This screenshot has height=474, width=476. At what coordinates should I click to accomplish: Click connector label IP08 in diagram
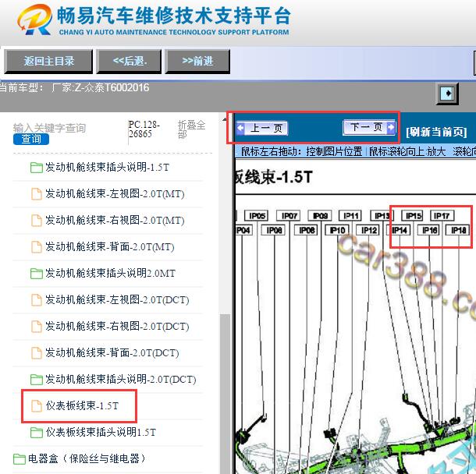pyautogui.click(x=307, y=230)
